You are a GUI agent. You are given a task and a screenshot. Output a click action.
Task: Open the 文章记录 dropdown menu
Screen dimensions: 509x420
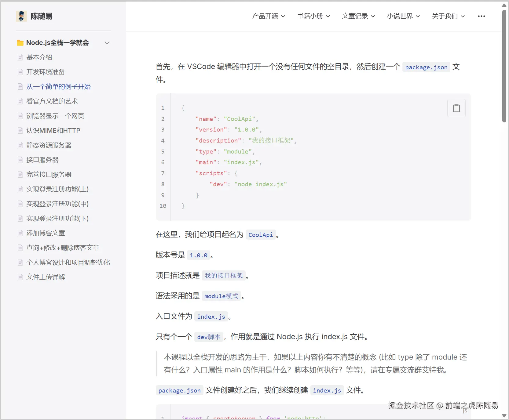(358, 16)
